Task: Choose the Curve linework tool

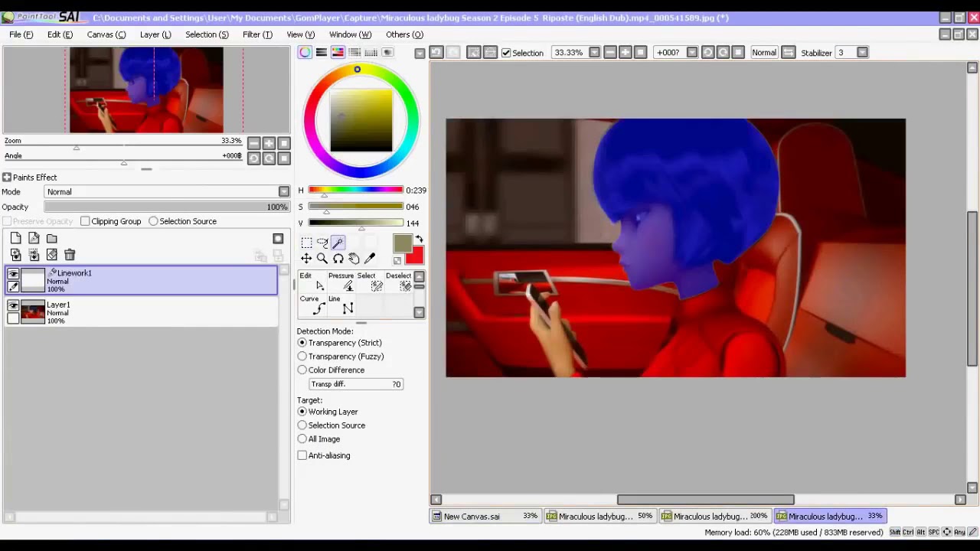Action: click(x=314, y=305)
